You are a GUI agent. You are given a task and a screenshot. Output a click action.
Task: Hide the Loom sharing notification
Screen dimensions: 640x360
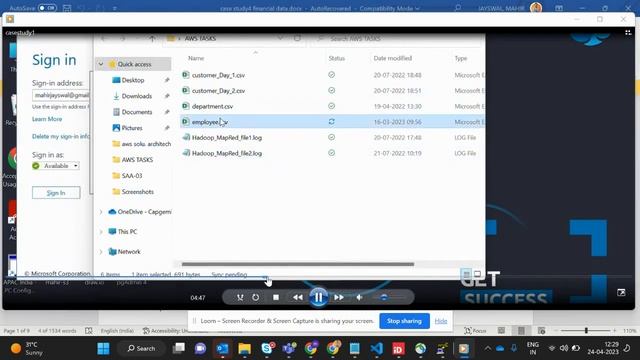(440, 321)
